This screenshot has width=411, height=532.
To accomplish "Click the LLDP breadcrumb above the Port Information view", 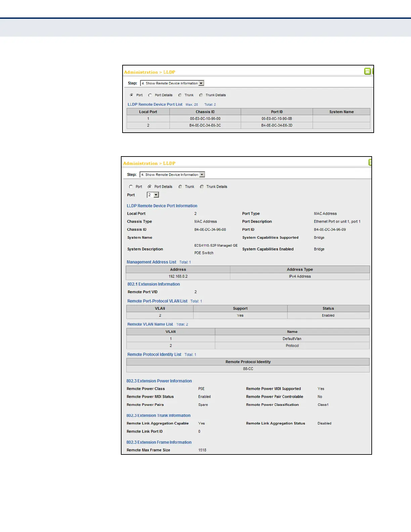I will coord(169,163).
